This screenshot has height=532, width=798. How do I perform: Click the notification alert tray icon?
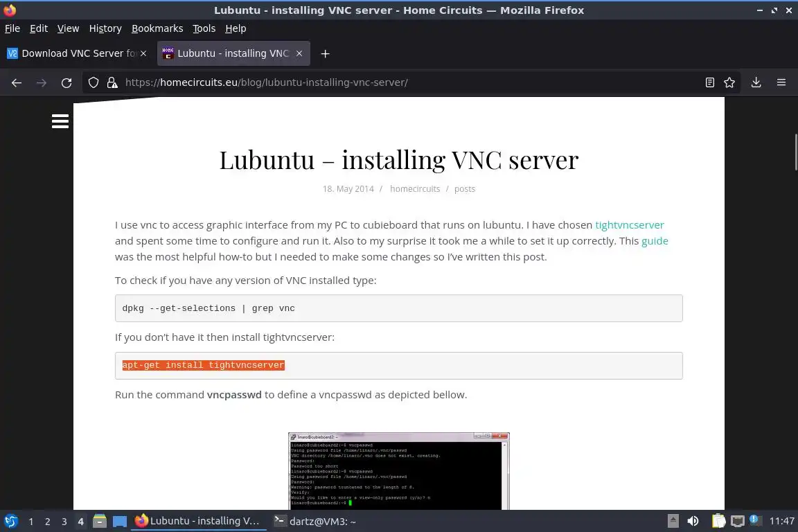(755, 520)
